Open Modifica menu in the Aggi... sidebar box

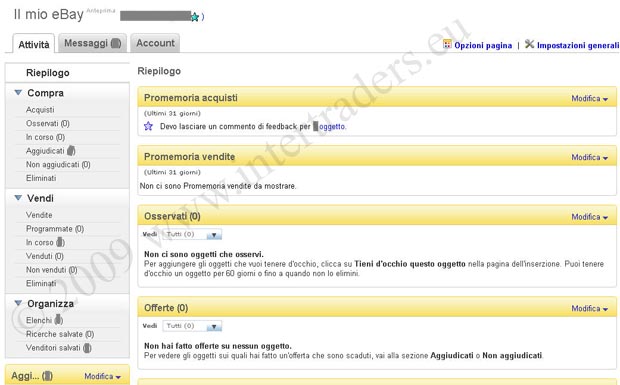[x=102, y=376]
